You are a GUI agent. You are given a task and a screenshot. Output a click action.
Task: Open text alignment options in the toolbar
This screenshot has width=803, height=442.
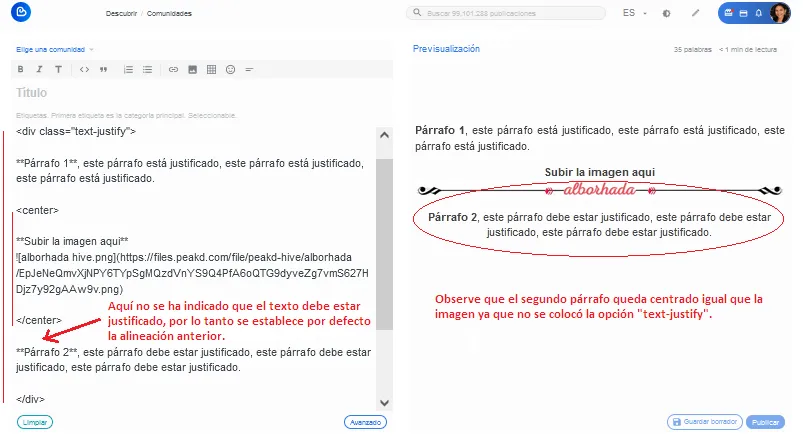click(249, 70)
